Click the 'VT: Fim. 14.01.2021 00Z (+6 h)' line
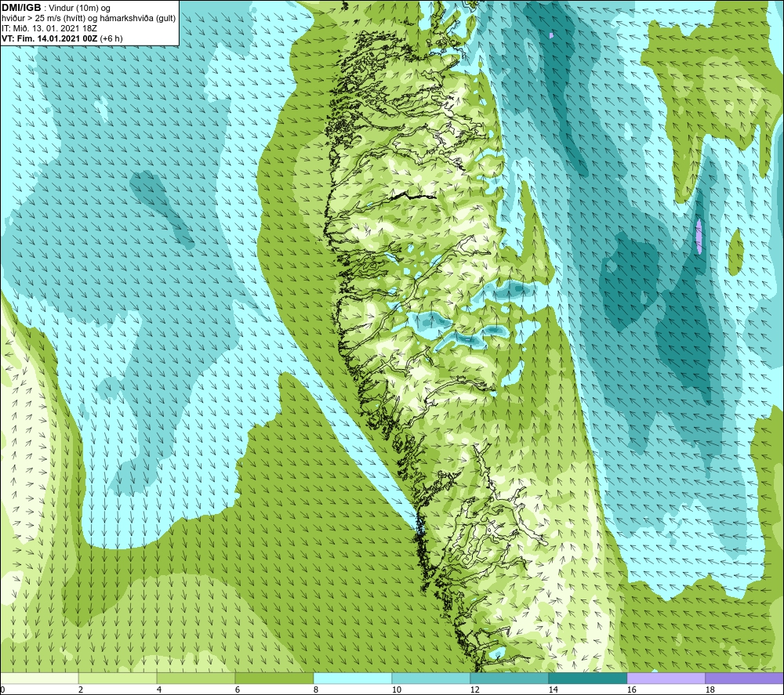The image size is (784, 695). point(62,38)
